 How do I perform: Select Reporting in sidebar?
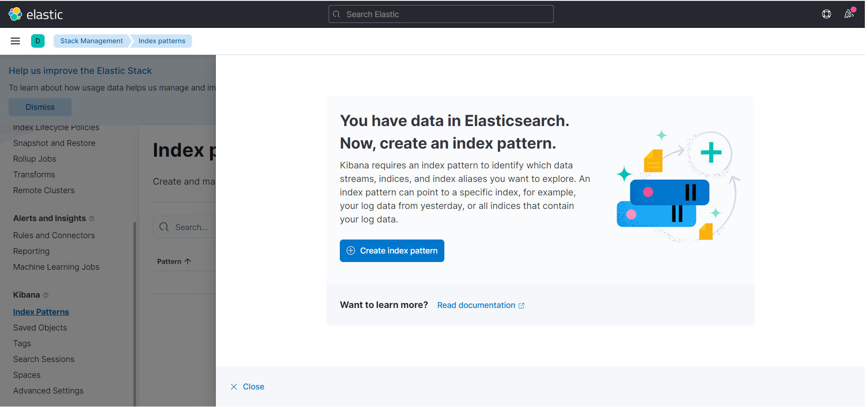[31, 251]
